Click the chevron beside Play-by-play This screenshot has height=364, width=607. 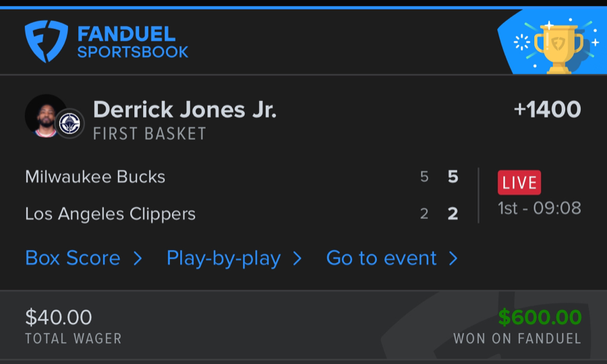click(297, 259)
